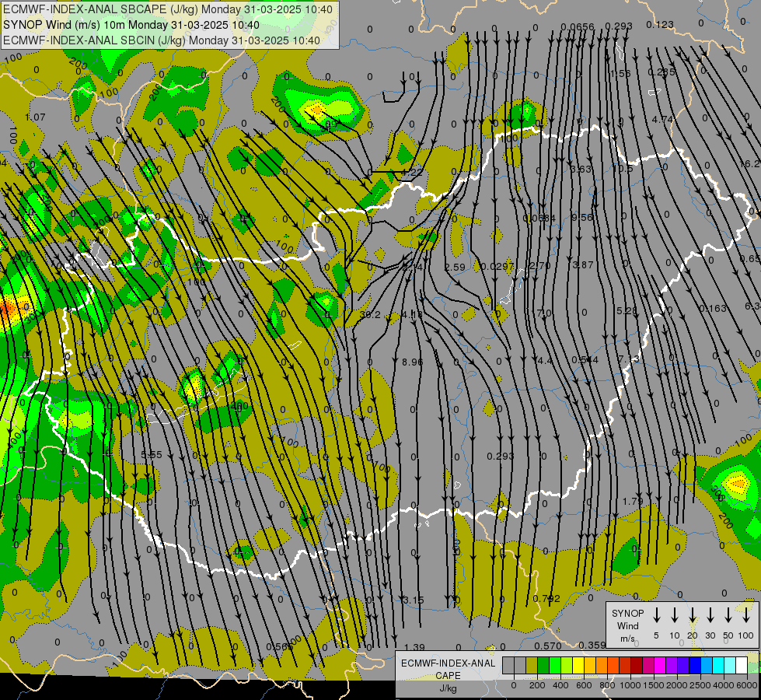Click the ECMWF-INDEX-ANAL SBCAPE title line
This screenshot has height=700, width=761.
pyautogui.click(x=168, y=9)
